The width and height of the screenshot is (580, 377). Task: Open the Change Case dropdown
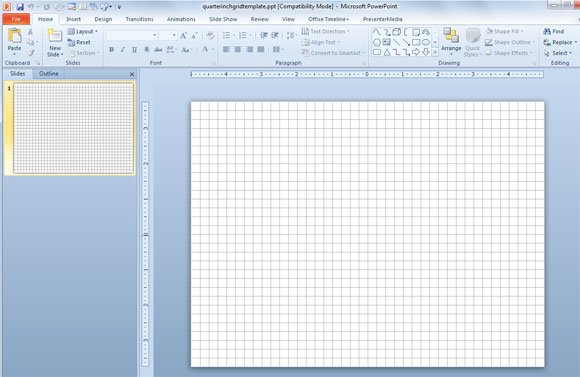(186, 50)
